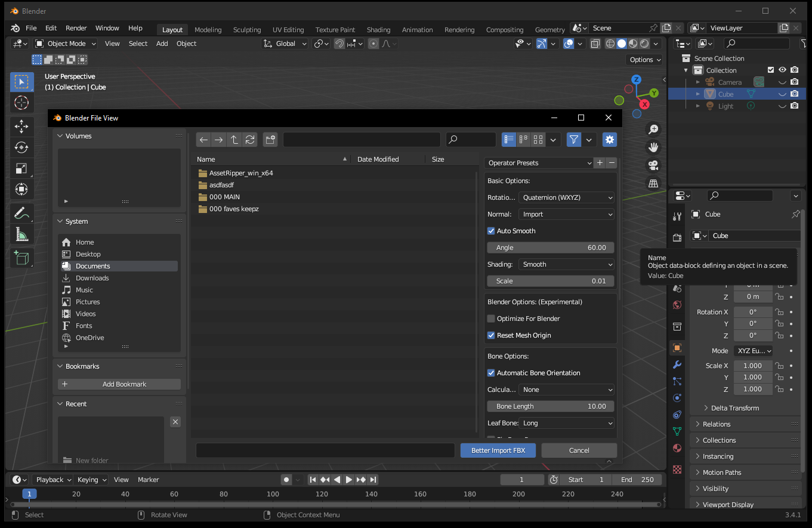Toggle the file view options gear
812x528 pixels.
[x=609, y=140]
